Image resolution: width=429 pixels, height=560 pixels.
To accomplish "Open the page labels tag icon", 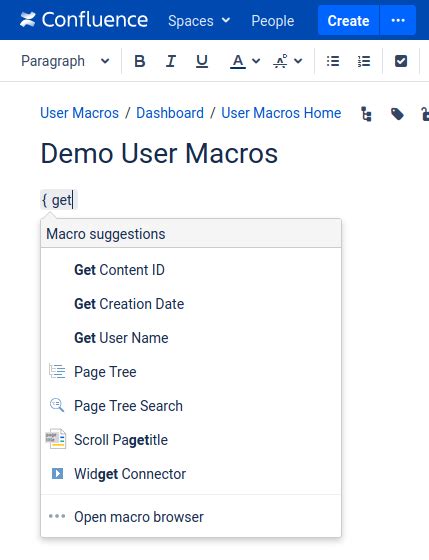I will [x=397, y=114].
